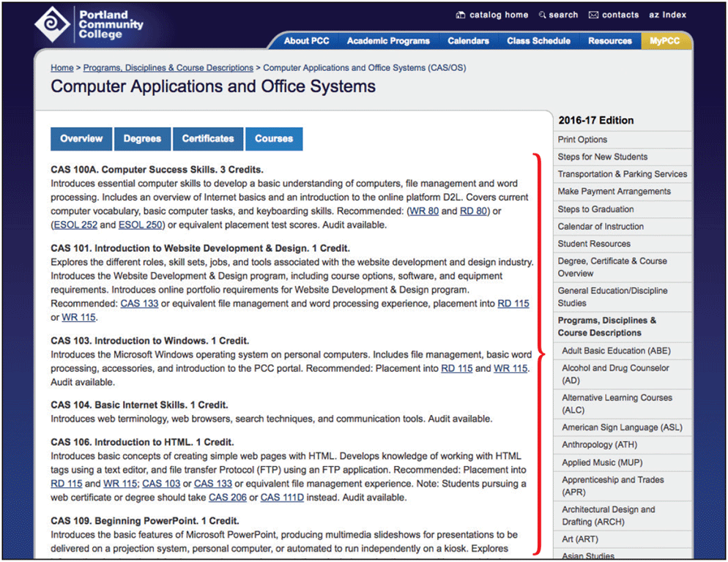Open WR 115 link under CAS 101
This screenshot has height=562, width=728.
(x=78, y=318)
